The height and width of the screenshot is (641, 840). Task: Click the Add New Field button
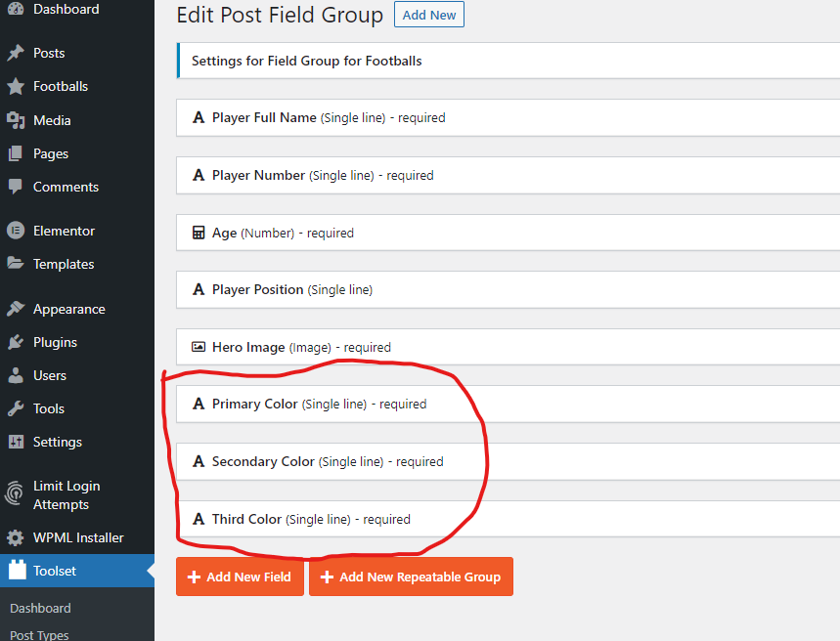[x=240, y=577]
